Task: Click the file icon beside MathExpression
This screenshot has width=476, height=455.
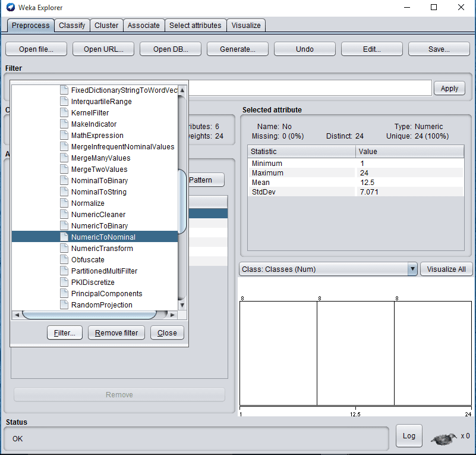Action: (64, 135)
